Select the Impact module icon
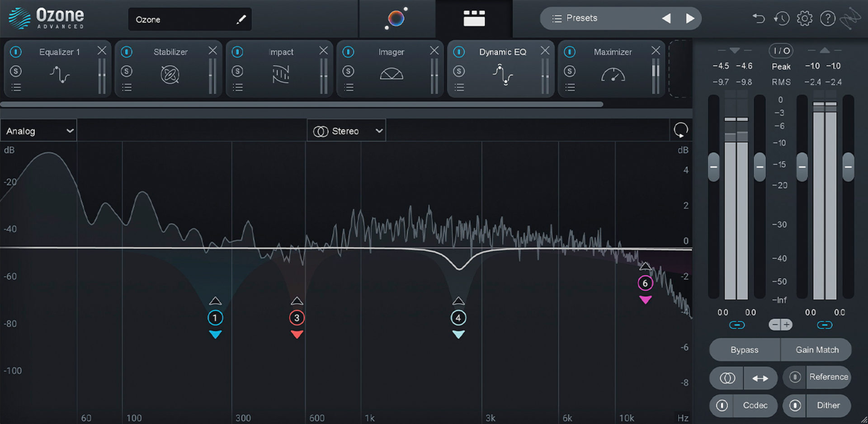The width and height of the screenshot is (868, 424). (281, 75)
